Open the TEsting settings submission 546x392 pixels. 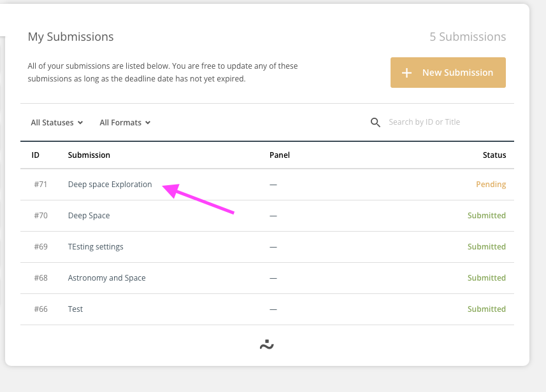pos(96,246)
